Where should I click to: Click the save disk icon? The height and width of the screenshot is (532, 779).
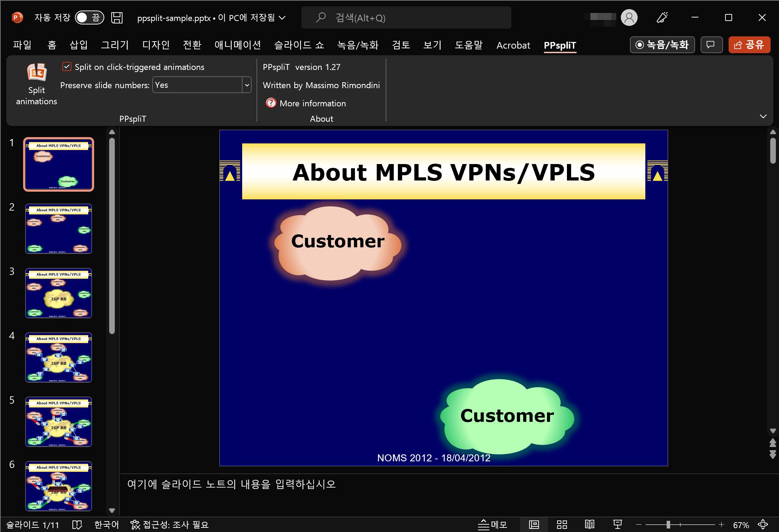coord(117,17)
